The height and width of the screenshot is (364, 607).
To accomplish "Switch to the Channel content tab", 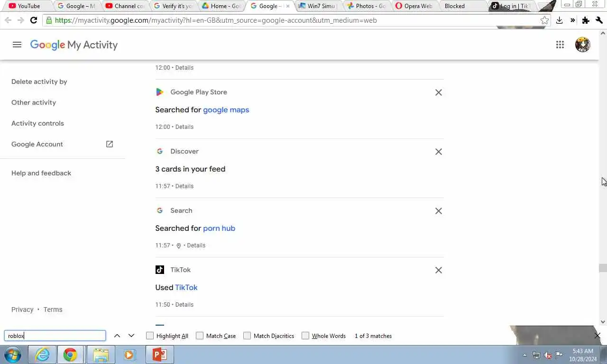I will point(125,6).
